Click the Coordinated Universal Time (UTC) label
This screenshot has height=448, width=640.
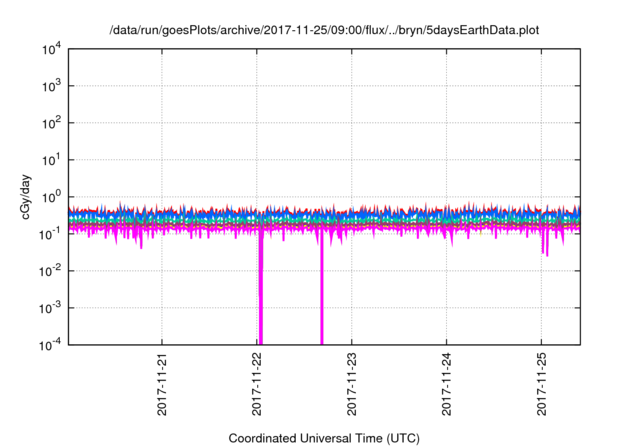tap(324, 438)
